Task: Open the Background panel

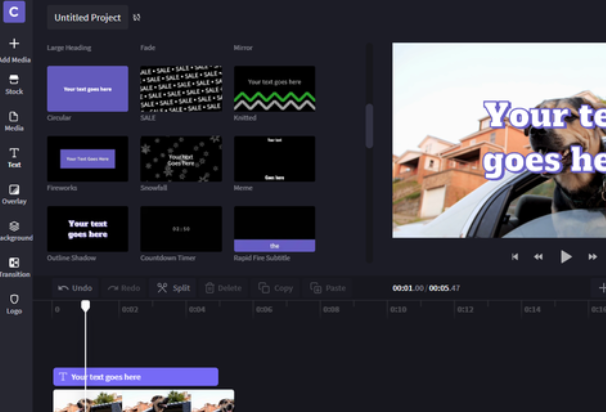Action: coord(14,231)
